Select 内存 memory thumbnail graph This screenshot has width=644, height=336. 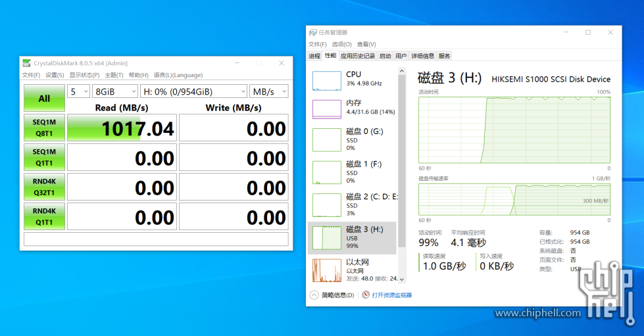point(327,109)
